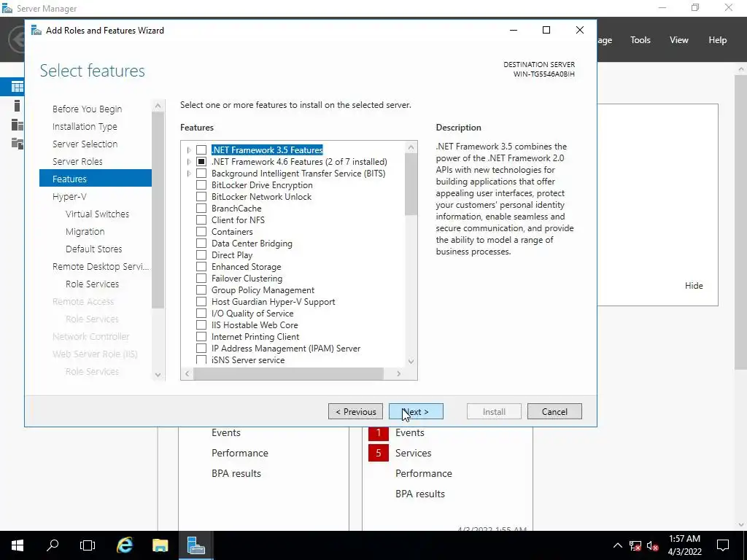
Task: Launch Internet Explorer from the taskbar
Action: coord(125,545)
